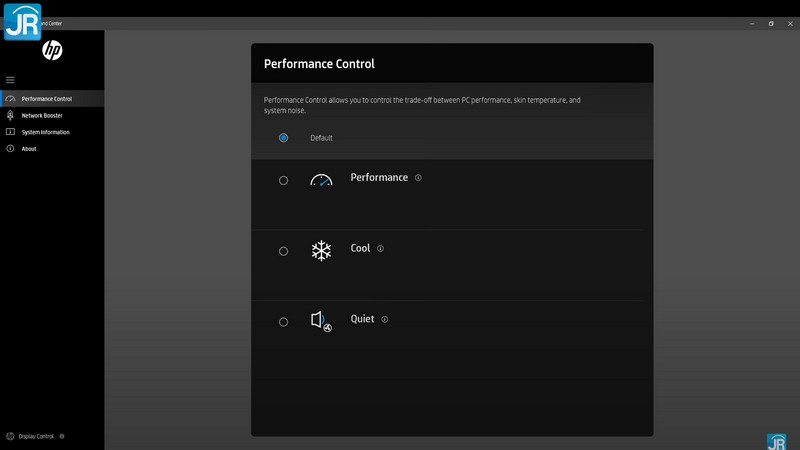Show info tooltip next to Performance
Image resolution: width=800 pixels, height=450 pixels.
click(x=418, y=178)
